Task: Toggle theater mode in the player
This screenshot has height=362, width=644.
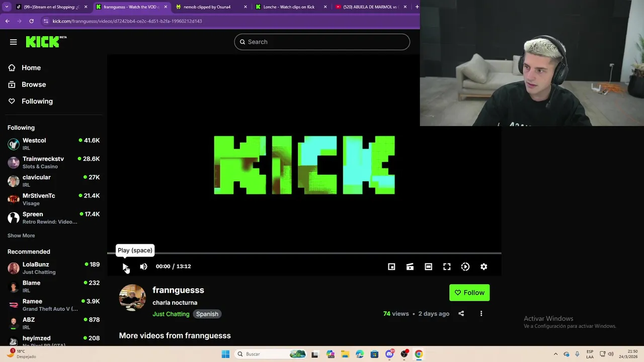Action: (x=428, y=266)
